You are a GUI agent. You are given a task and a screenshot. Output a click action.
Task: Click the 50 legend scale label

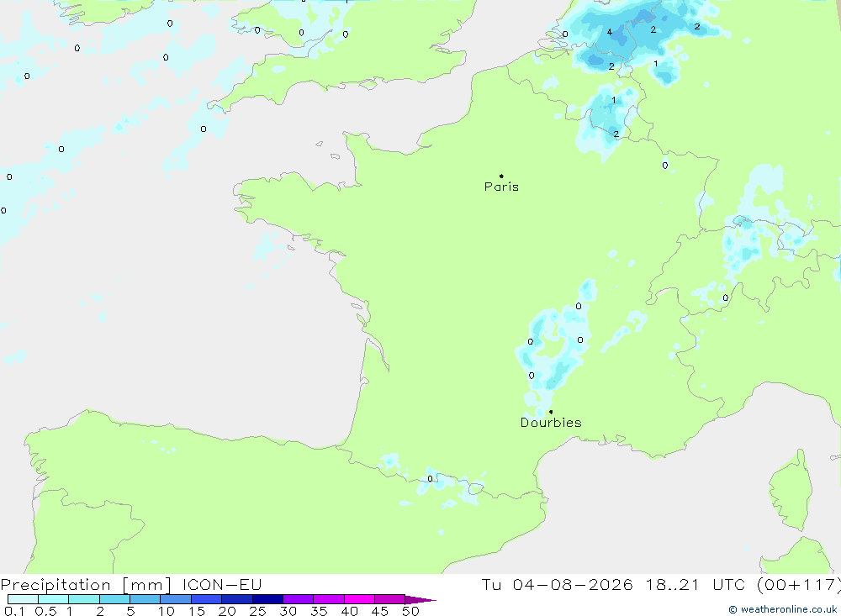click(x=410, y=611)
